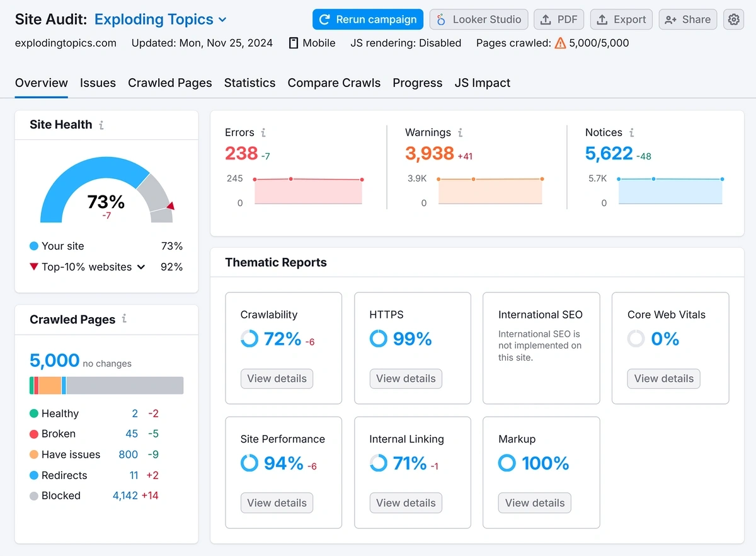Screen dimensions: 756x556
Task: Click the Share button
Action: [x=688, y=20]
